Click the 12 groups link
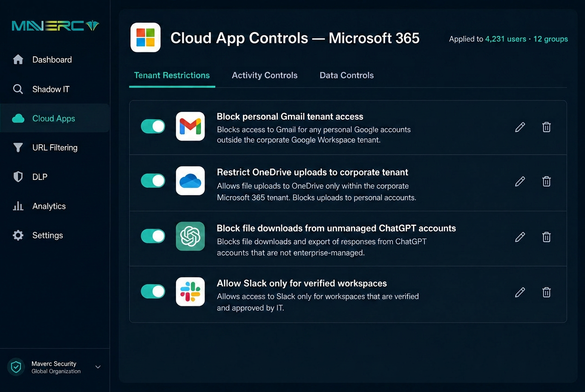 click(550, 39)
